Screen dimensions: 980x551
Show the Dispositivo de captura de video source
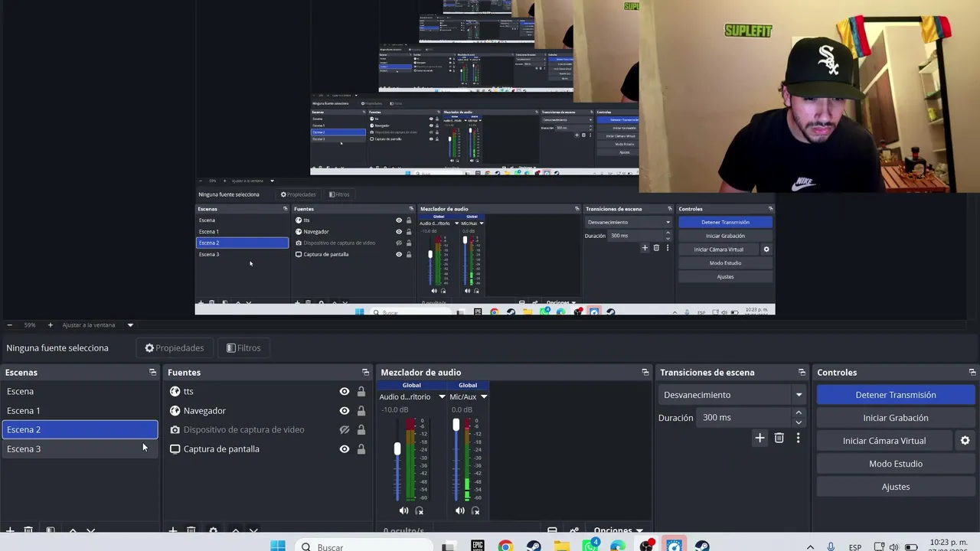click(x=345, y=430)
